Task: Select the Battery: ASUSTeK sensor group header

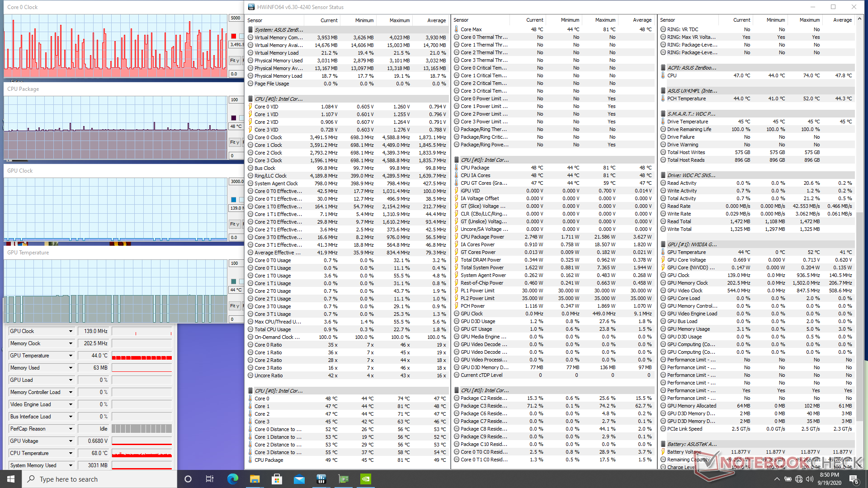Action: pyautogui.click(x=691, y=444)
